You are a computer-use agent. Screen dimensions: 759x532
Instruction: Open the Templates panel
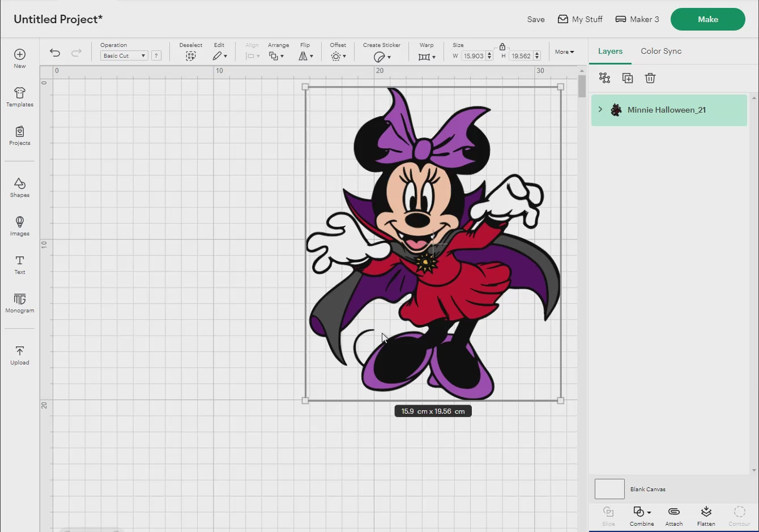[x=20, y=97]
